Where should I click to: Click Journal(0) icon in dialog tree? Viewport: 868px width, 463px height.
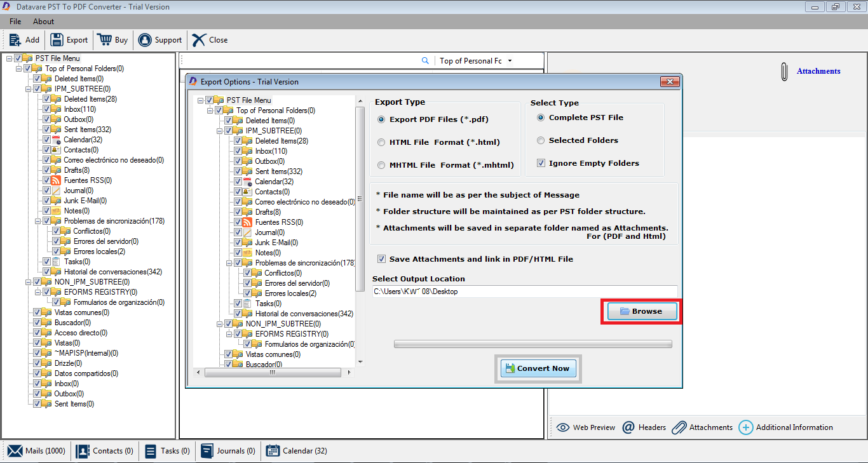pos(248,232)
